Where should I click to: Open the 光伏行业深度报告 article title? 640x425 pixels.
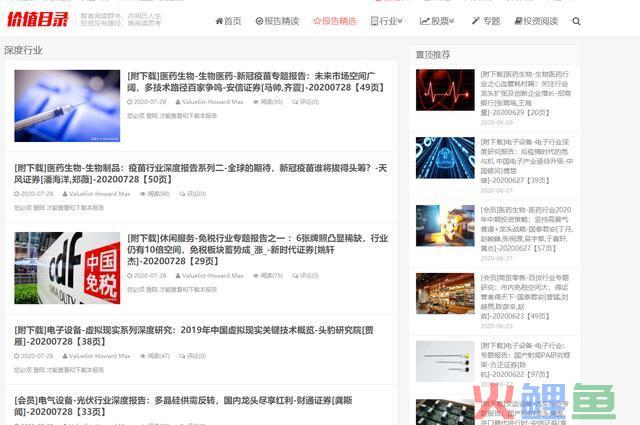point(183,406)
